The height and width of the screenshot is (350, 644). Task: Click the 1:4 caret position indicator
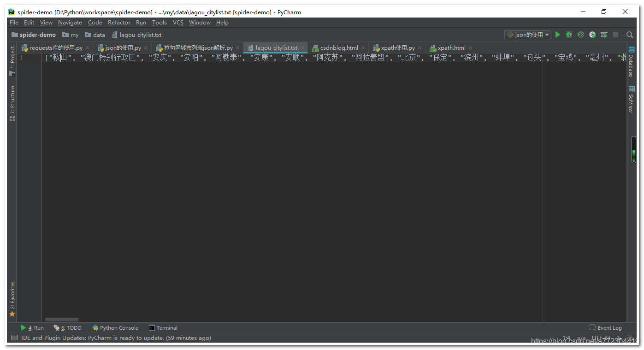(567, 338)
